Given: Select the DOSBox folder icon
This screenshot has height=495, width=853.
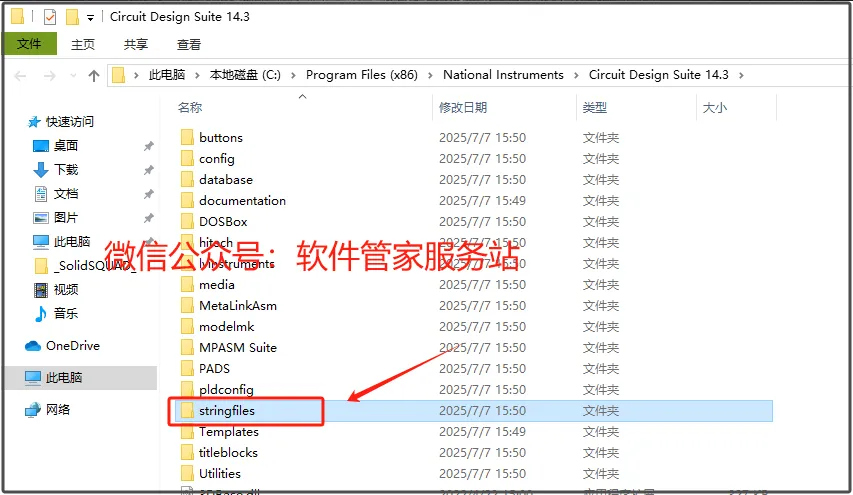Looking at the screenshot, I should (x=187, y=221).
